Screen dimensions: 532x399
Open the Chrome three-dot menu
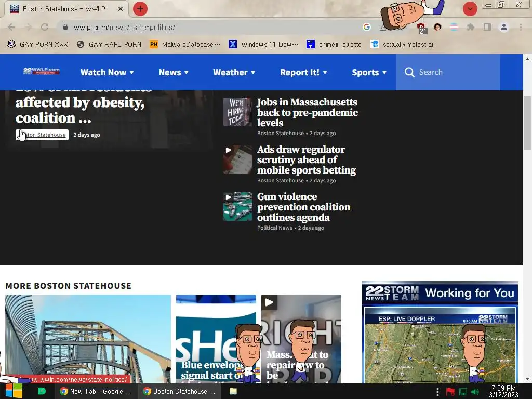(521, 27)
